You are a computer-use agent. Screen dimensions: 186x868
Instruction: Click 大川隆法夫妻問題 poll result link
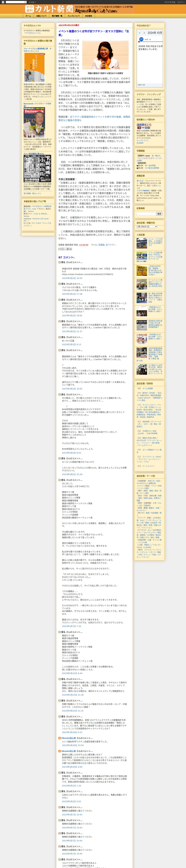tap(152, 168)
